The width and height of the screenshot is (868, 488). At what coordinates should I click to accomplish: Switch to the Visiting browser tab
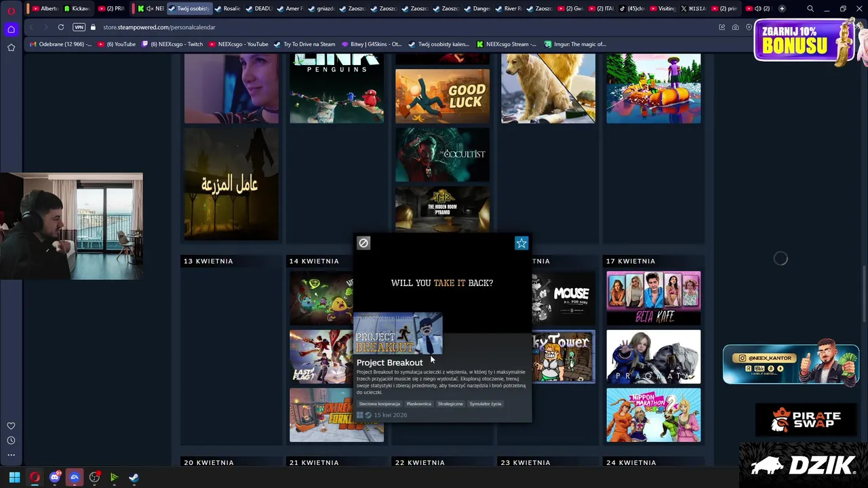[x=663, y=9]
